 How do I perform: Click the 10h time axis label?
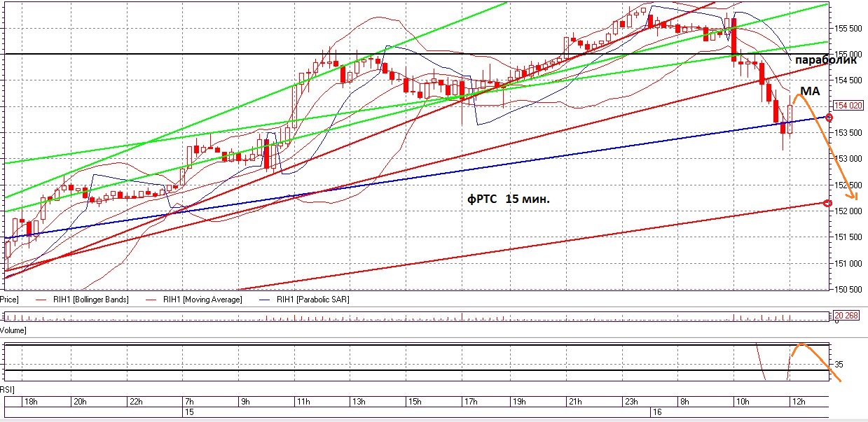pos(743,402)
